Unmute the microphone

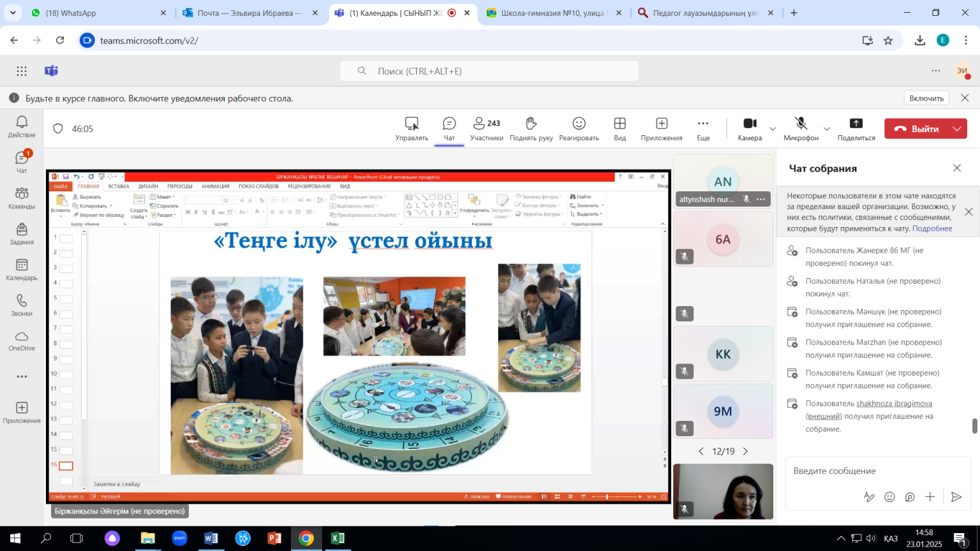coord(801,128)
